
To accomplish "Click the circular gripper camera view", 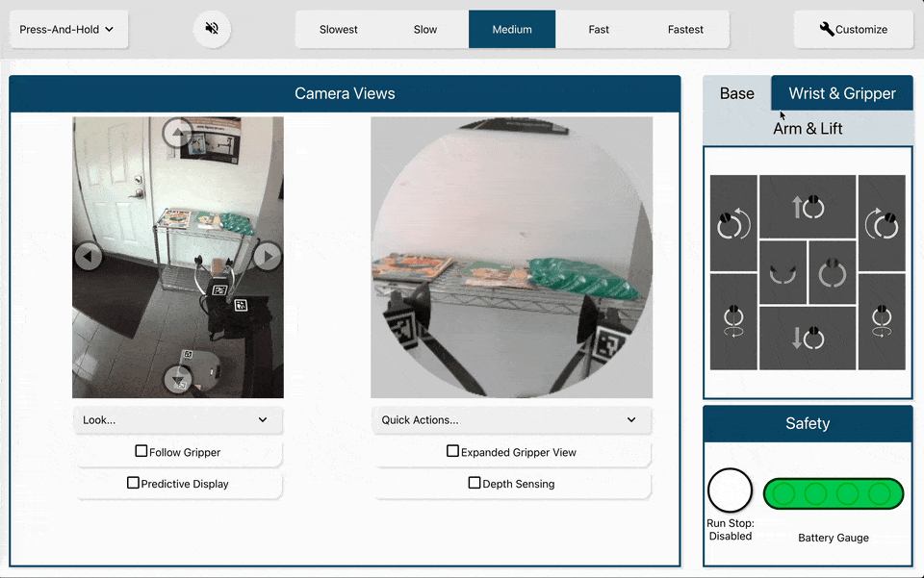I will [511, 257].
